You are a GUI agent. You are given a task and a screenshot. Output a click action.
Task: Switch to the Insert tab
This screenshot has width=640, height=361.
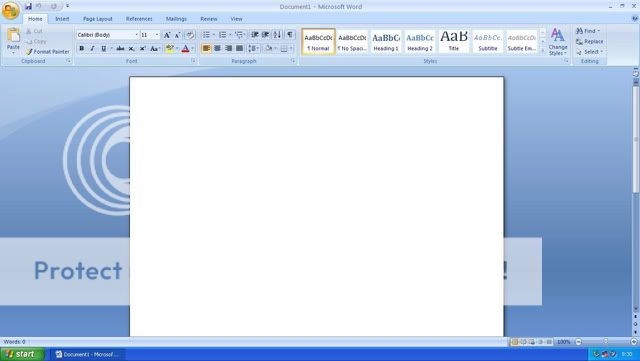tap(62, 19)
